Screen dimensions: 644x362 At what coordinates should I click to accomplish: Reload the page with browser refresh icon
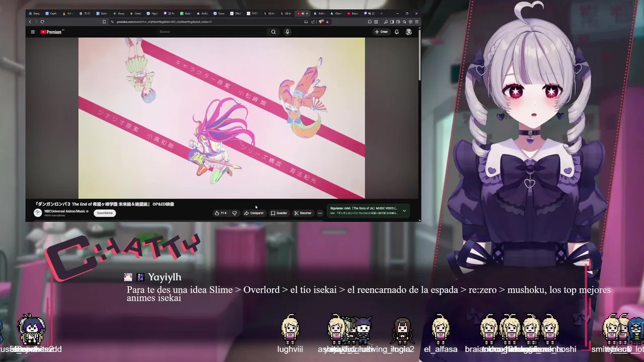pos(42,22)
